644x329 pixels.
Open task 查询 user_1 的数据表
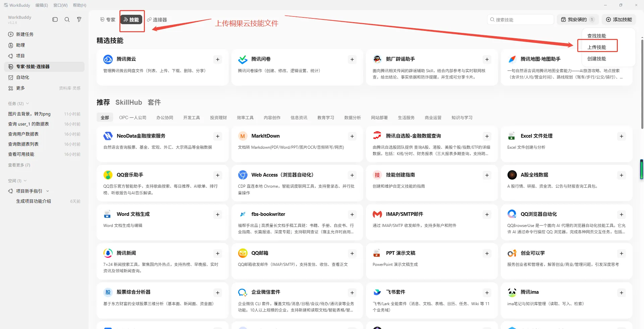[x=44, y=124]
